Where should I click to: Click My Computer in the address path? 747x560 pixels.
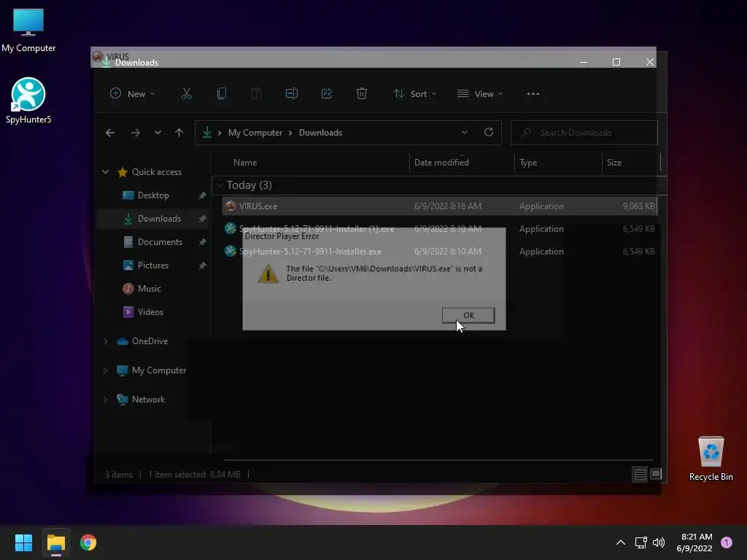255,133
